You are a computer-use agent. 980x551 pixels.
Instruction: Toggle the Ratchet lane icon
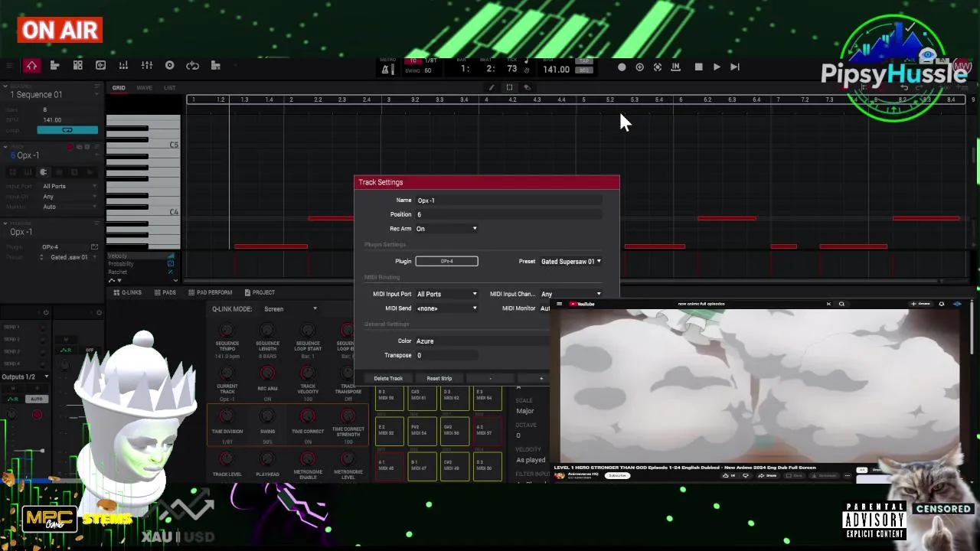tap(171, 272)
